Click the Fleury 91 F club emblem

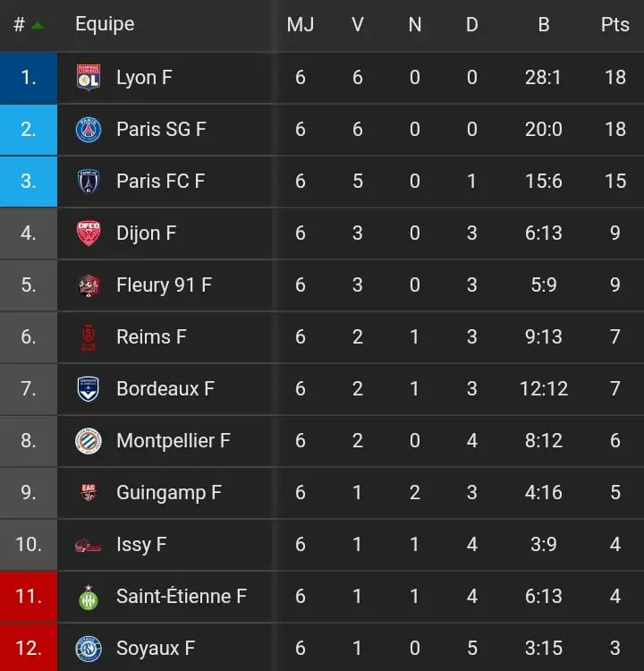point(89,285)
